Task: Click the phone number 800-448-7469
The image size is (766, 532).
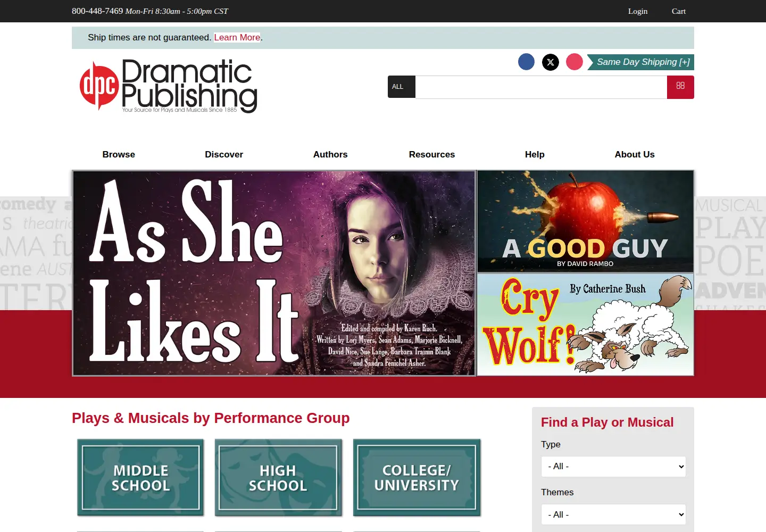Action: [x=97, y=11]
